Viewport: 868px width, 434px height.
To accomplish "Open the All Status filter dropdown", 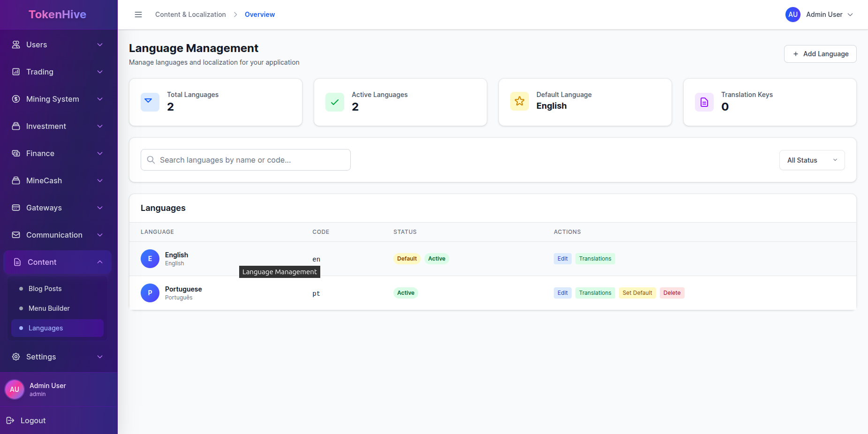I will coord(812,160).
